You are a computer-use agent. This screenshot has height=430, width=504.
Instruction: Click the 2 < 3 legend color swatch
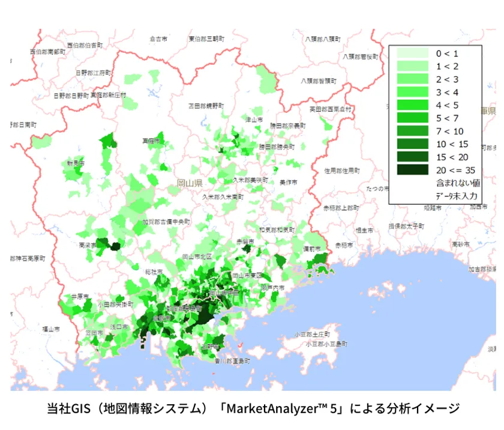tap(412, 79)
